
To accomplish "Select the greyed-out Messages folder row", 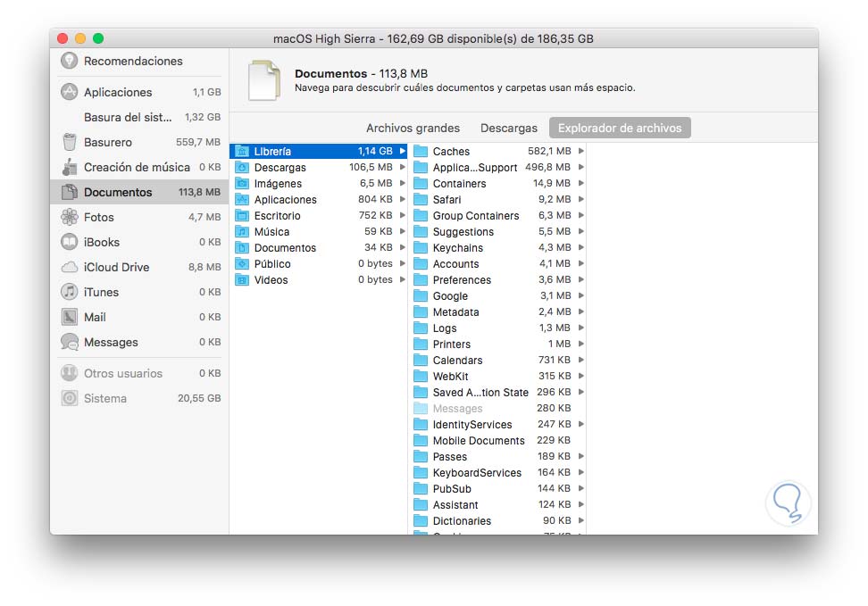I will (x=498, y=408).
